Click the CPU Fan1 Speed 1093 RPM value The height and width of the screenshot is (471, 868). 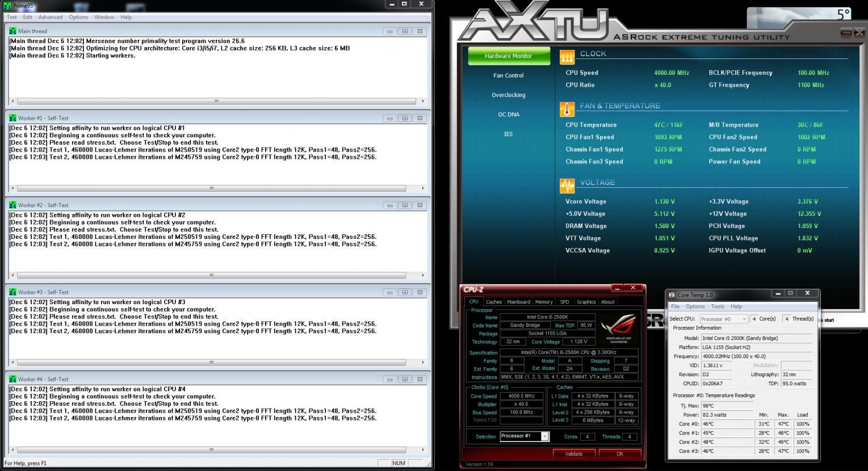click(x=668, y=137)
